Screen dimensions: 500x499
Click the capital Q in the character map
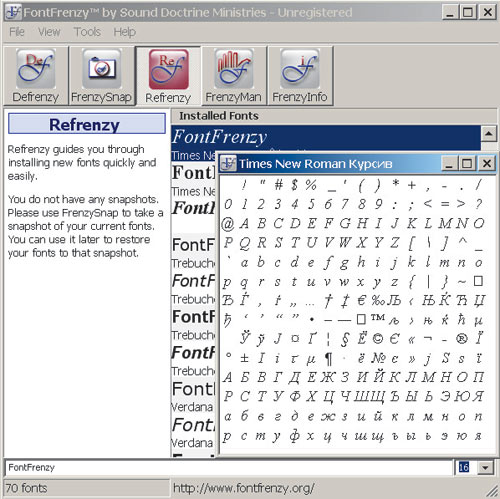[244, 243]
